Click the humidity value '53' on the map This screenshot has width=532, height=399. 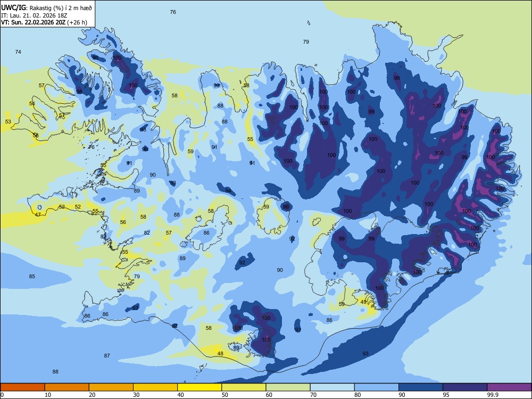point(8,121)
